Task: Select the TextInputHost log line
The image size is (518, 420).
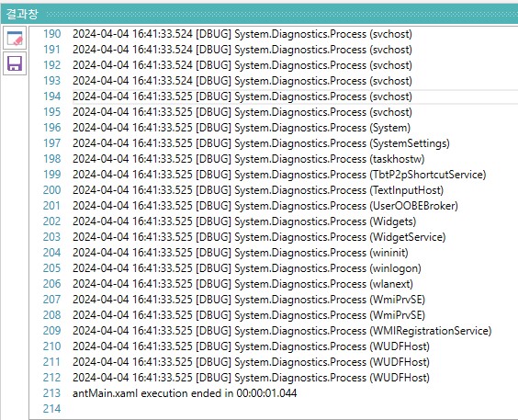Action: (258, 190)
